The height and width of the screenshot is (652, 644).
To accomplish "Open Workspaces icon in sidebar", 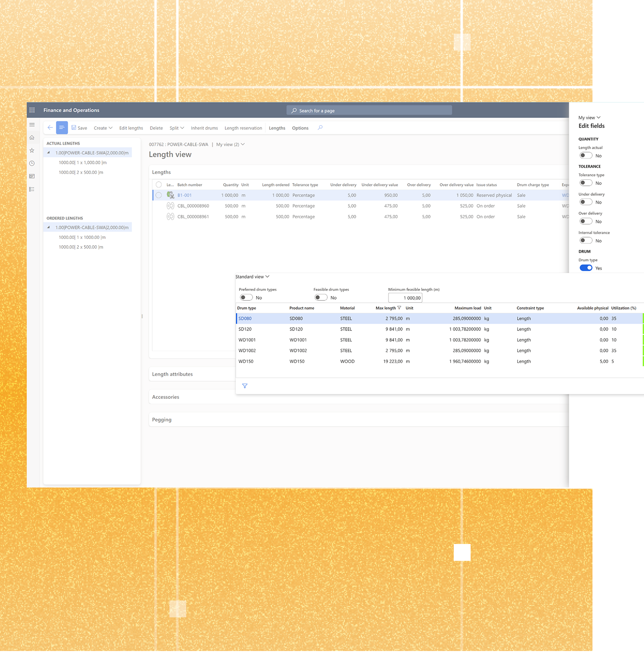I will pos(32,176).
